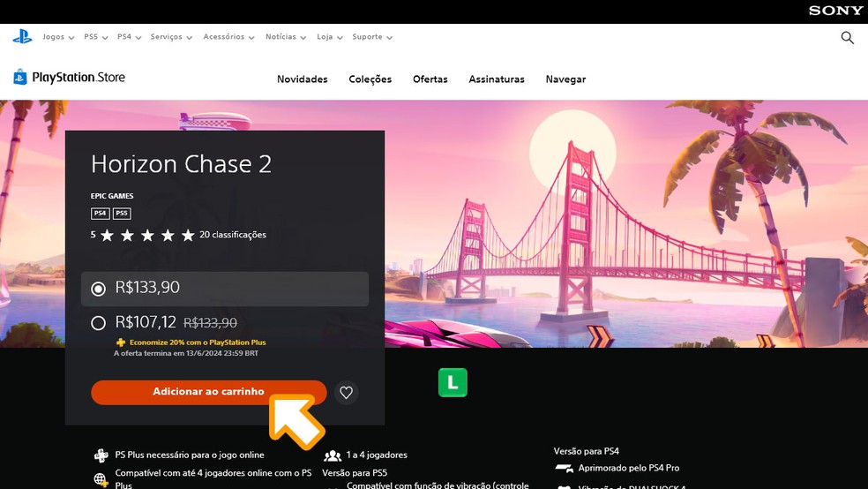Select the R$133,90 price option
Screen dimensions: 868x489
point(225,289)
